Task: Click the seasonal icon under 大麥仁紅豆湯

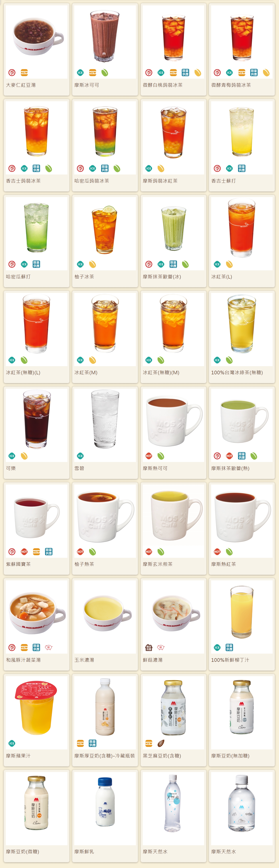Action: click(12, 73)
